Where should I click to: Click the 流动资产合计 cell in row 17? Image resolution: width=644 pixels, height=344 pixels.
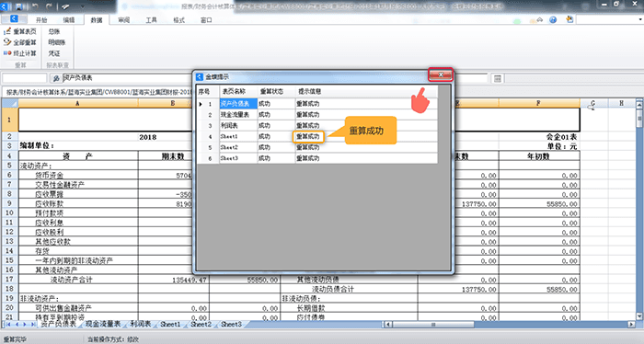[78, 280]
